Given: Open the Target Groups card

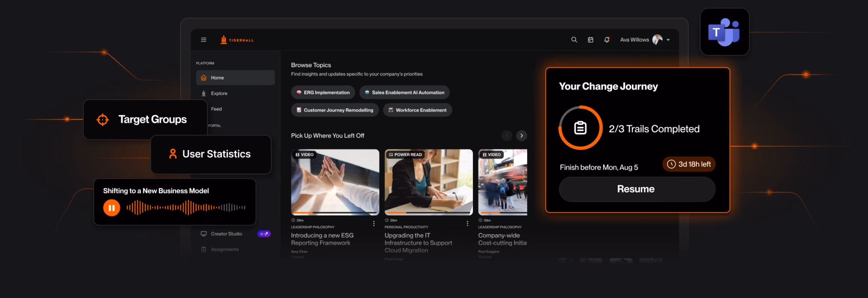Looking at the screenshot, I should (145, 120).
